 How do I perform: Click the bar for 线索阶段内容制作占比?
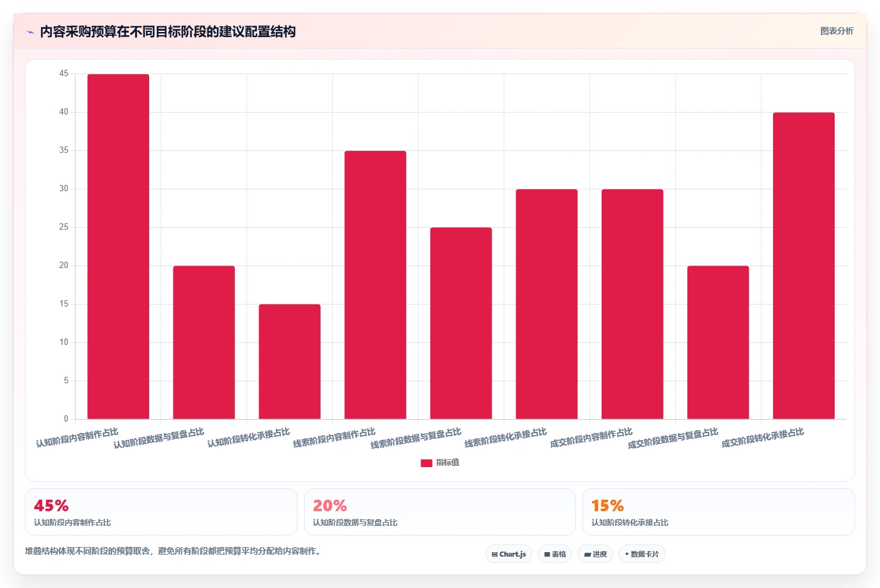[x=376, y=285]
